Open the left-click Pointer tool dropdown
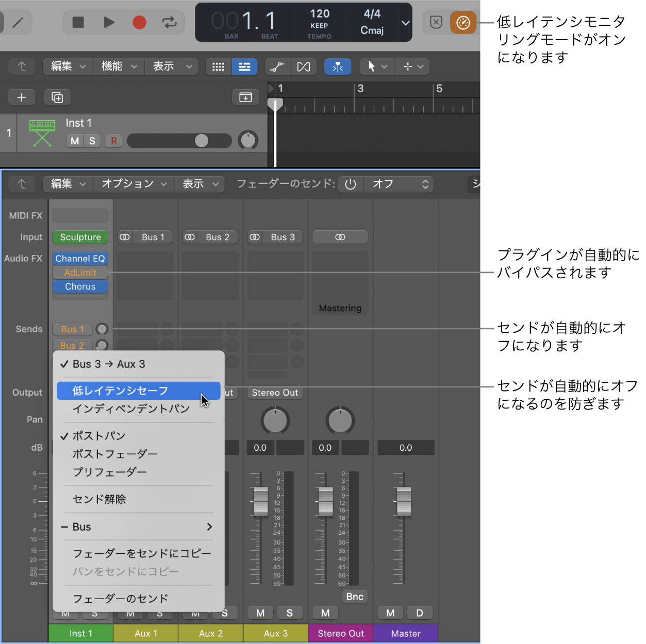Screen dimensions: 646x644 click(376, 66)
